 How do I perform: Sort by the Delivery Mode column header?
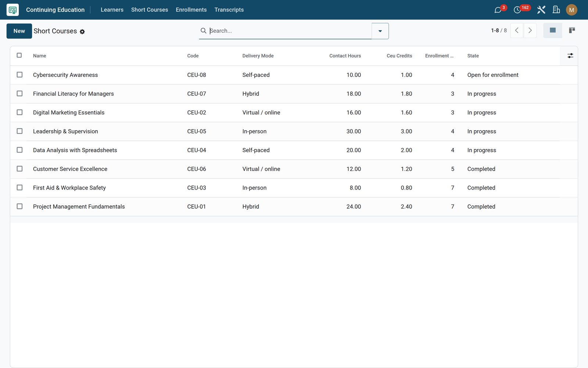click(x=258, y=56)
